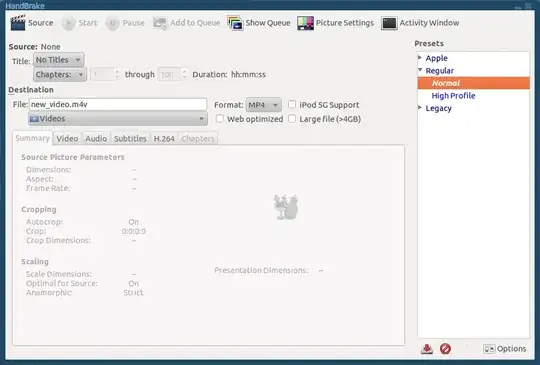Viewport: 540px width, 365px height.
Task: Delete the preset with the red prohibit icon
Action: click(445, 349)
